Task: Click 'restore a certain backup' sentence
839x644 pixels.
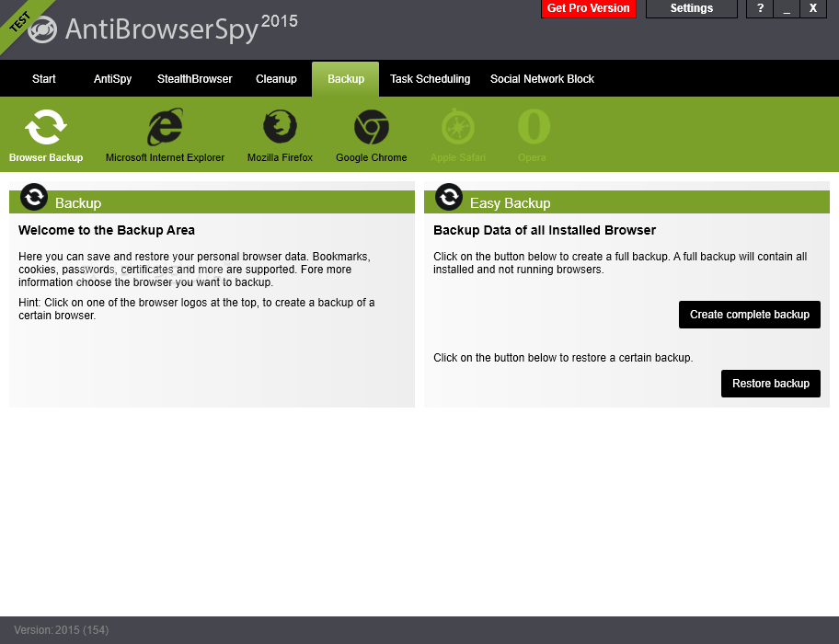Action: pos(563,358)
